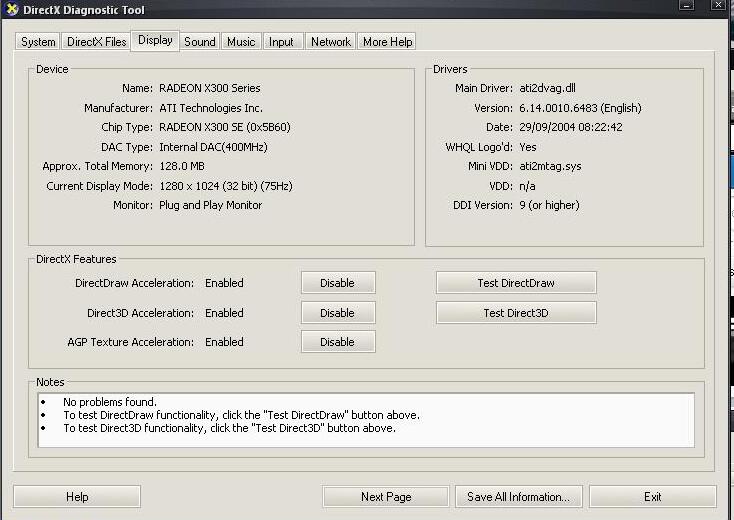Click the Test DirectDraw button

516,283
